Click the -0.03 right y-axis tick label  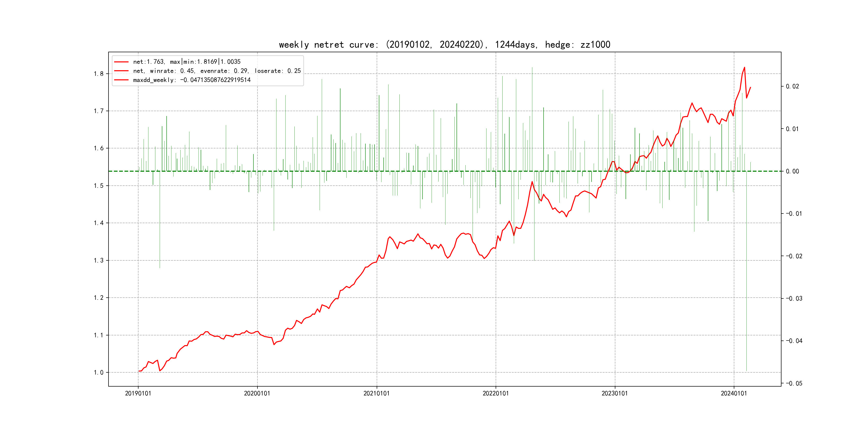[794, 298]
